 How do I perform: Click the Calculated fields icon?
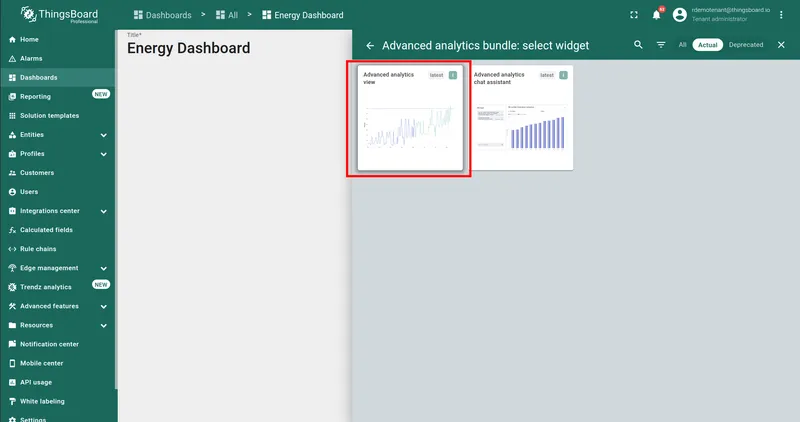12,230
